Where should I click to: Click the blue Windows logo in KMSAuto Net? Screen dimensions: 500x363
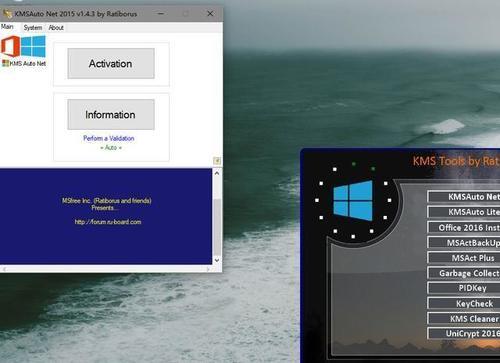tap(33, 46)
